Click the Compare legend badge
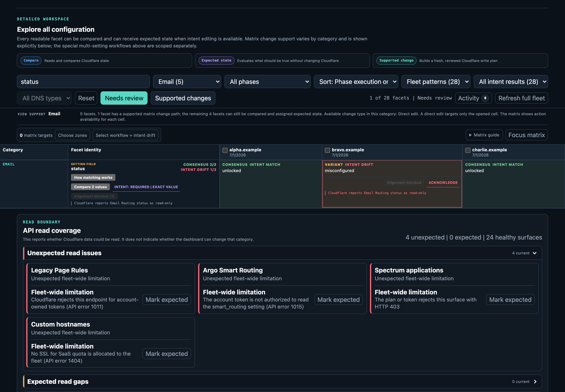Image resolution: width=565 pixels, height=392 pixels. [x=31, y=60]
